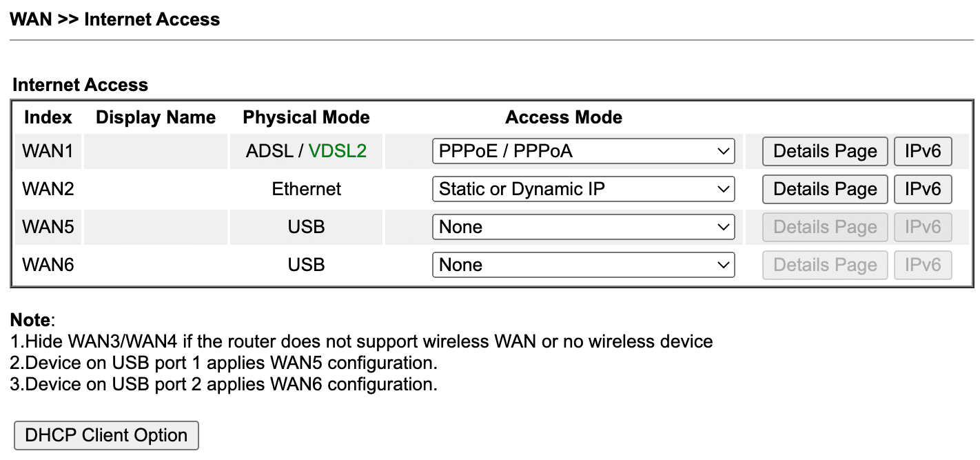980x460 pixels.
Task: Open the WAN2 Access Mode dropdown
Action: pyautogui.click(x=583, y=189)
